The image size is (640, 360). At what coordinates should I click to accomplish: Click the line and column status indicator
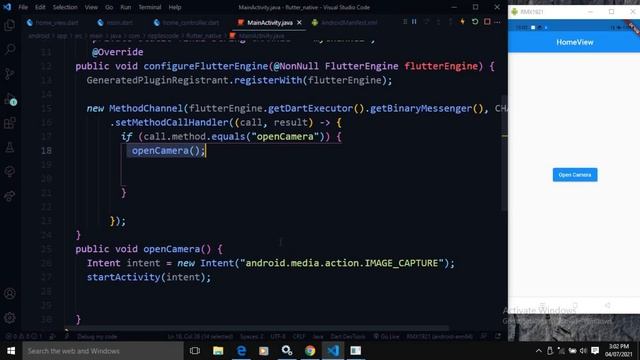pos(200,337)
